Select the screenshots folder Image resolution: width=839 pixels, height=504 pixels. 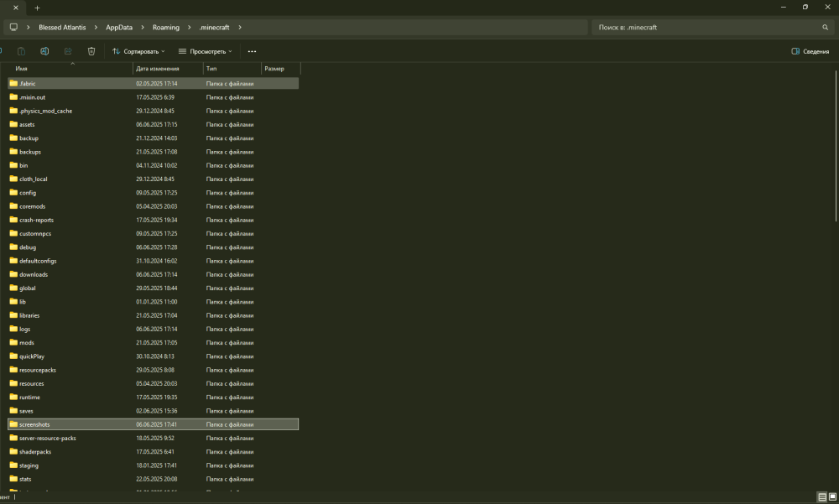(153, 424)
